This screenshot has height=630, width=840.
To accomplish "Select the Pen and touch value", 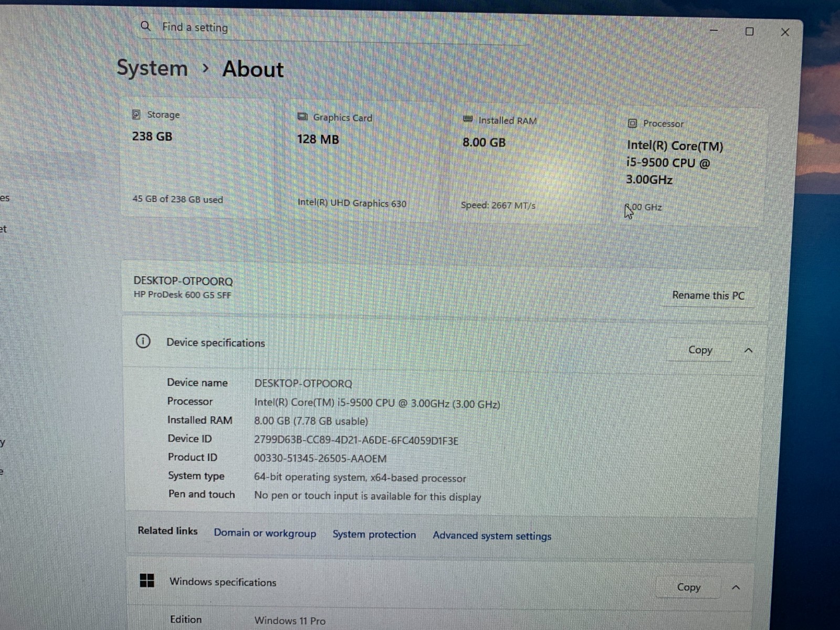I will point(367,497).
